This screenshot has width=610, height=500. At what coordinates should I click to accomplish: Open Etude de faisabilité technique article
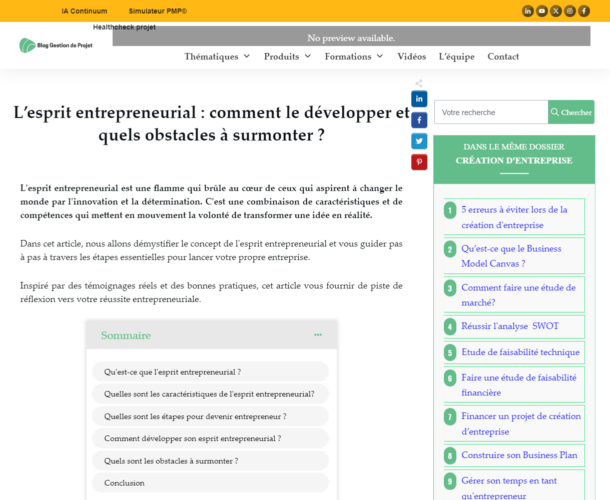(520, 352)
